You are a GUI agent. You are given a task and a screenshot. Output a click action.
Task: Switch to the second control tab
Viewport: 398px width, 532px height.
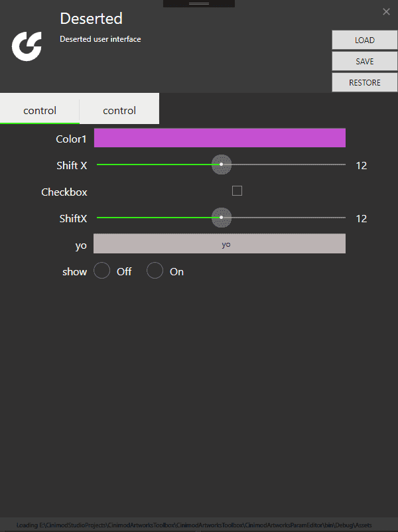[x=119, y=109]
